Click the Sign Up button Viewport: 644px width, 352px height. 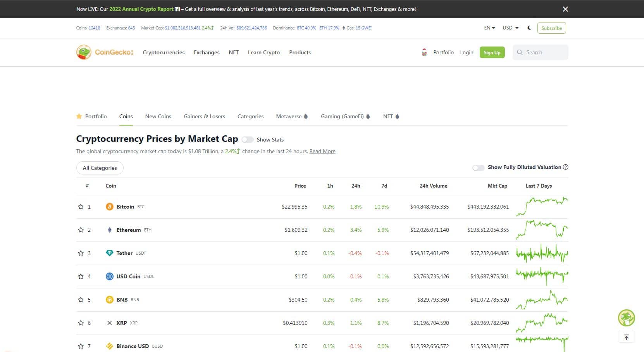492,52
